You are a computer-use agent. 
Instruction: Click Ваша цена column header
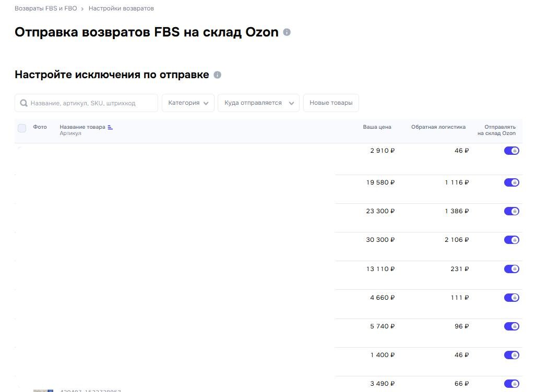[377, 127]
